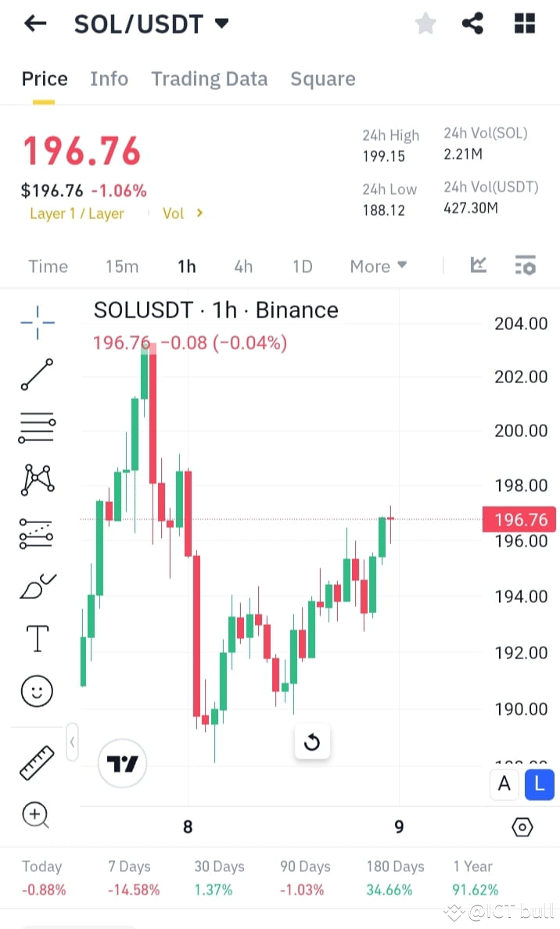This screenshot has height=929, width=560.
Task: Select the 4h timeframe
Action: pos(242,266)
